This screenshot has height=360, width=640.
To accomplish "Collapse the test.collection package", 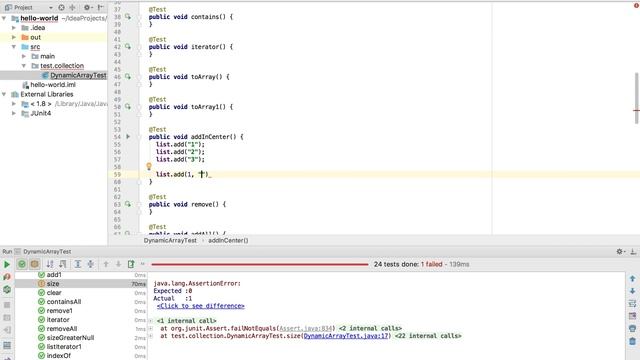I will (24, 65).
